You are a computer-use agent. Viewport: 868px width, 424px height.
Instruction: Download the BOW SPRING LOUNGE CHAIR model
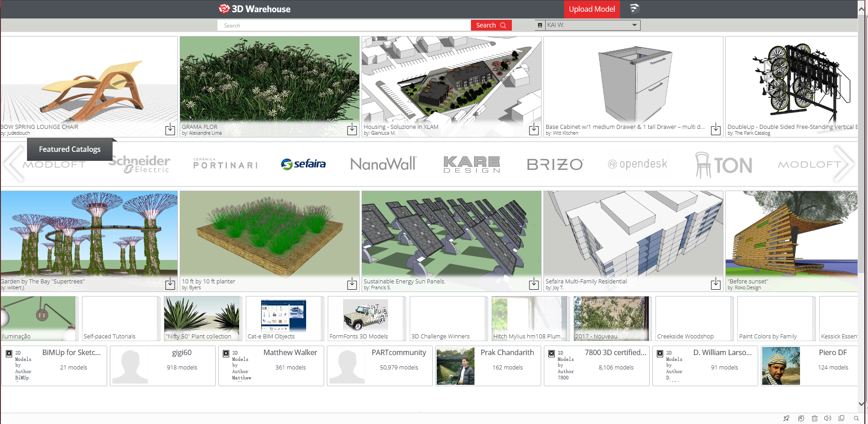(x=170, y=129)
